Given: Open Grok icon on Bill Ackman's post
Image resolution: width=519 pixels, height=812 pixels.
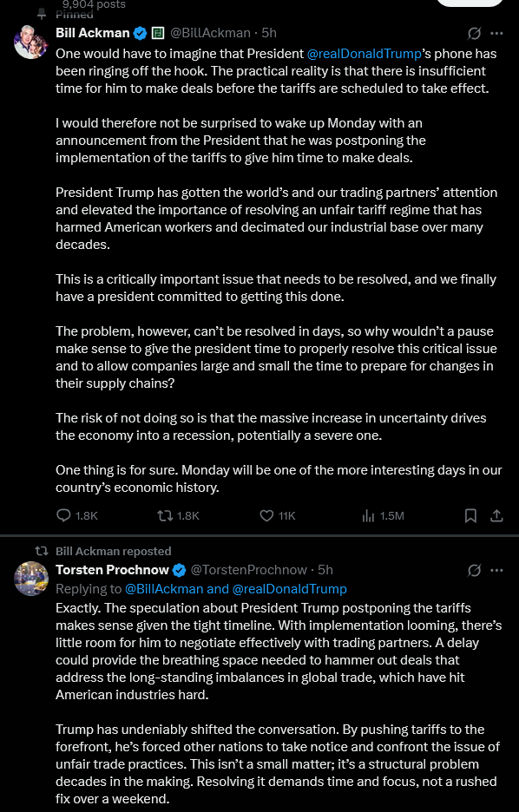Looking at the screenshot, I should coord(474,34).
